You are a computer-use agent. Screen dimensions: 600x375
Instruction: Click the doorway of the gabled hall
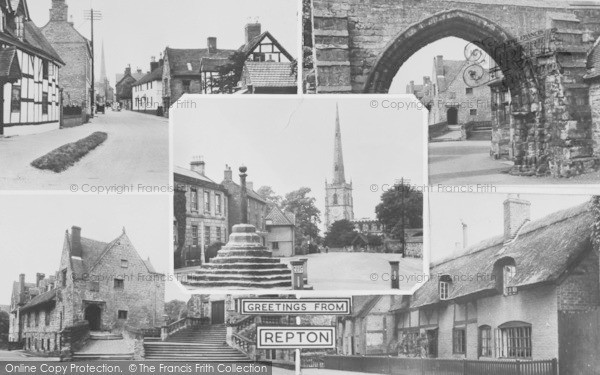[x=93, y=317]
